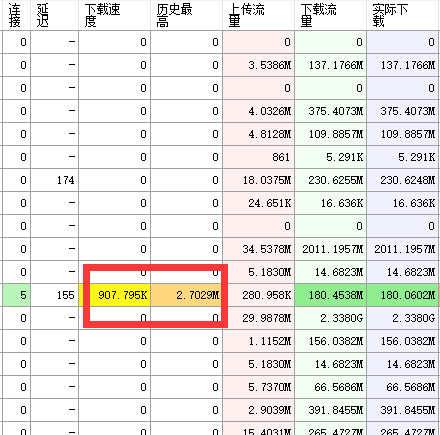Viewport: 440px width, 435px height.
Task: Click the 180.0602M actual download cell
Action: (402, 295)
